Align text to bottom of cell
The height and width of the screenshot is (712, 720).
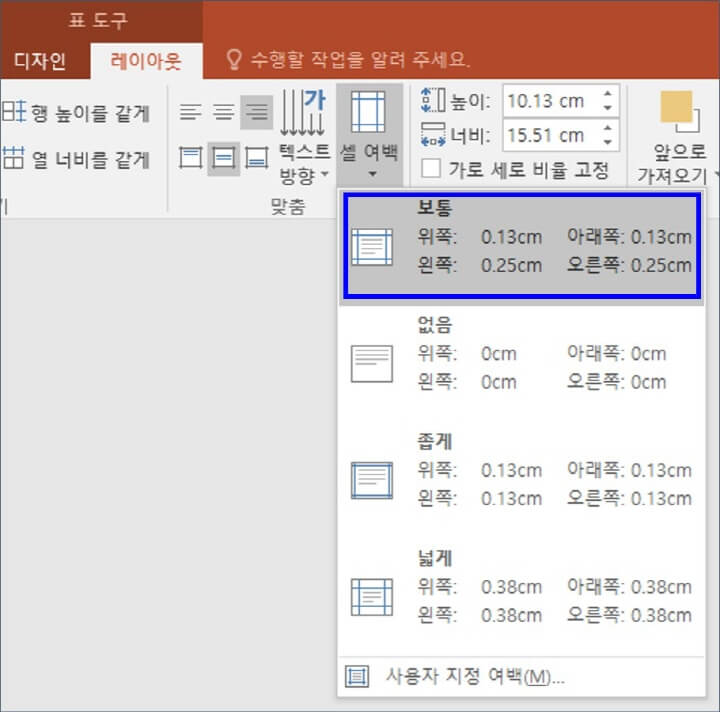[x=256, y=158]
